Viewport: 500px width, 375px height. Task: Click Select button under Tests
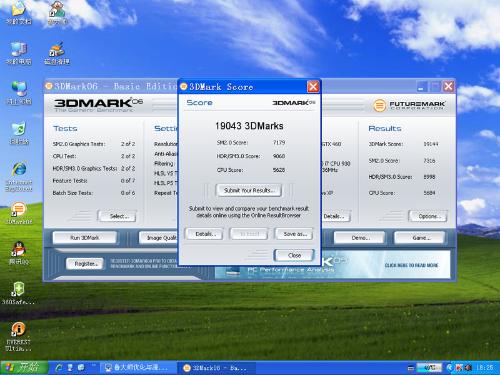118,216
